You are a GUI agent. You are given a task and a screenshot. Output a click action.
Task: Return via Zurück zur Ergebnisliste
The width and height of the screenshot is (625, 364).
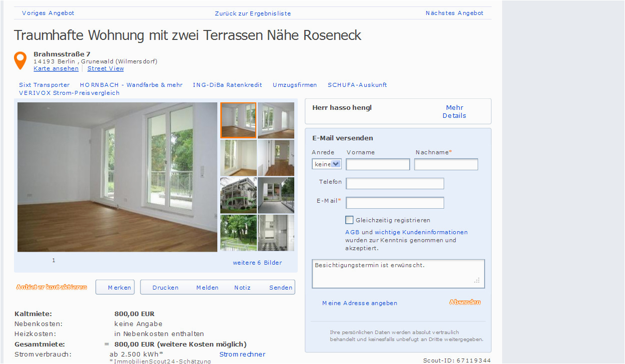click(x=253, y=13)
